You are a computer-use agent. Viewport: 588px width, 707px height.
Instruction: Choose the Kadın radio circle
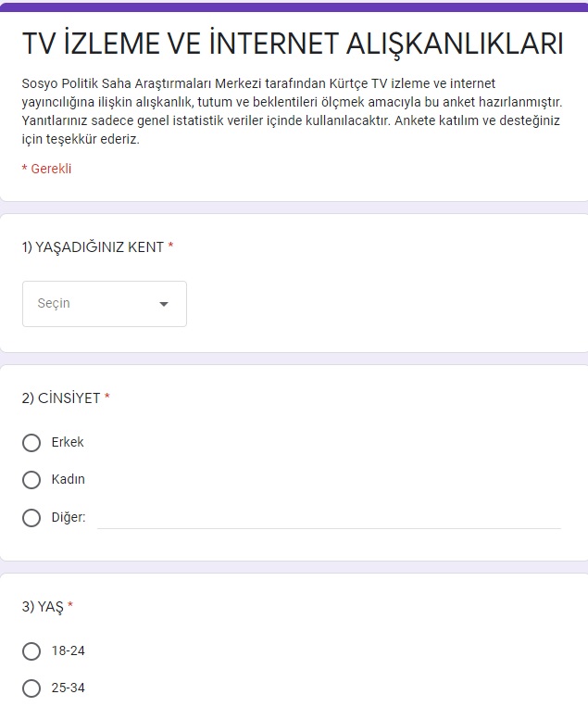31,480
